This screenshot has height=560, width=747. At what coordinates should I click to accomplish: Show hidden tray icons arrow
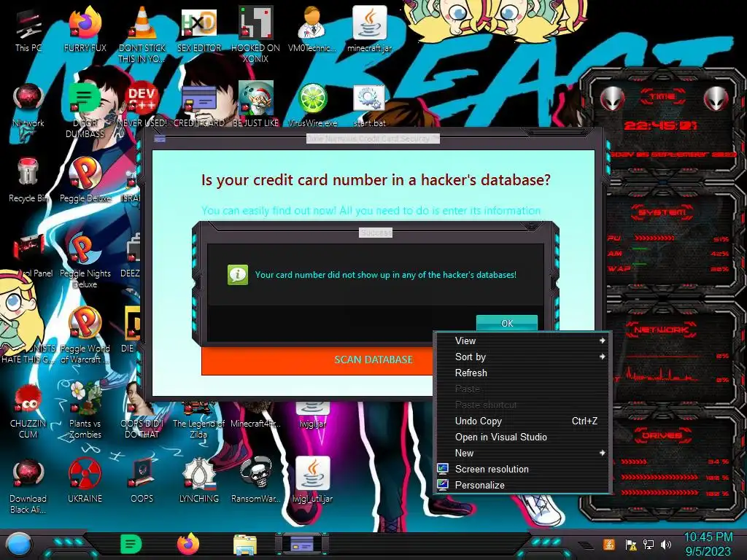click(586, 545)
